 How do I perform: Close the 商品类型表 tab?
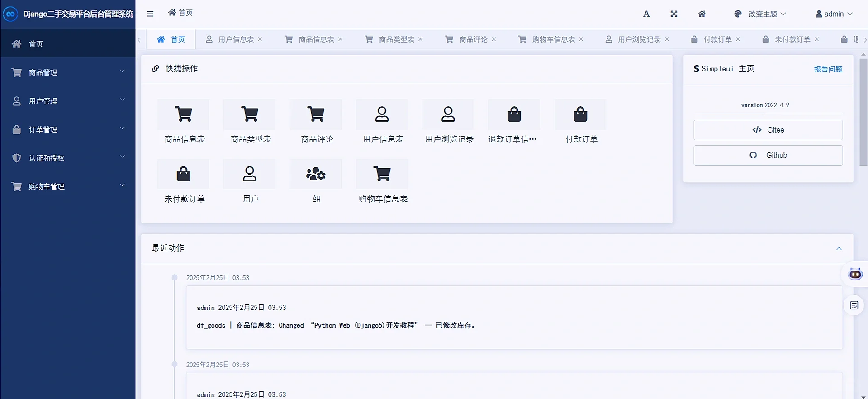(421, 39)
